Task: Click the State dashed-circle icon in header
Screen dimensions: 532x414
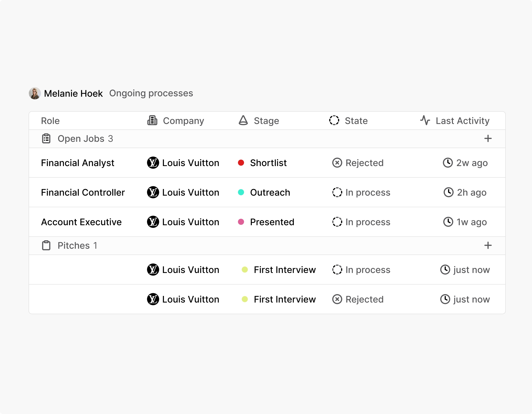Action: (334, 121)
